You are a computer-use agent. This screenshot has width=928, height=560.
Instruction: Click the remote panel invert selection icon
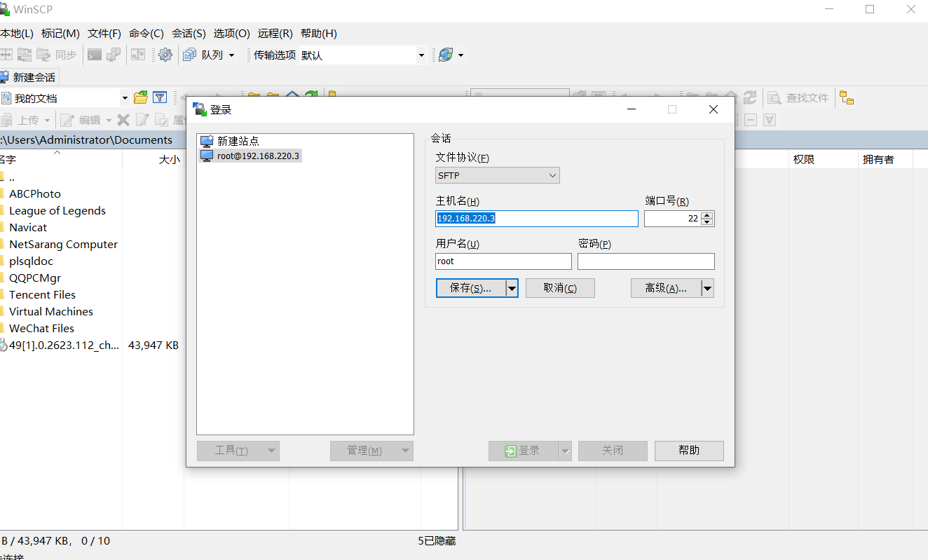(x=770, y=120)
